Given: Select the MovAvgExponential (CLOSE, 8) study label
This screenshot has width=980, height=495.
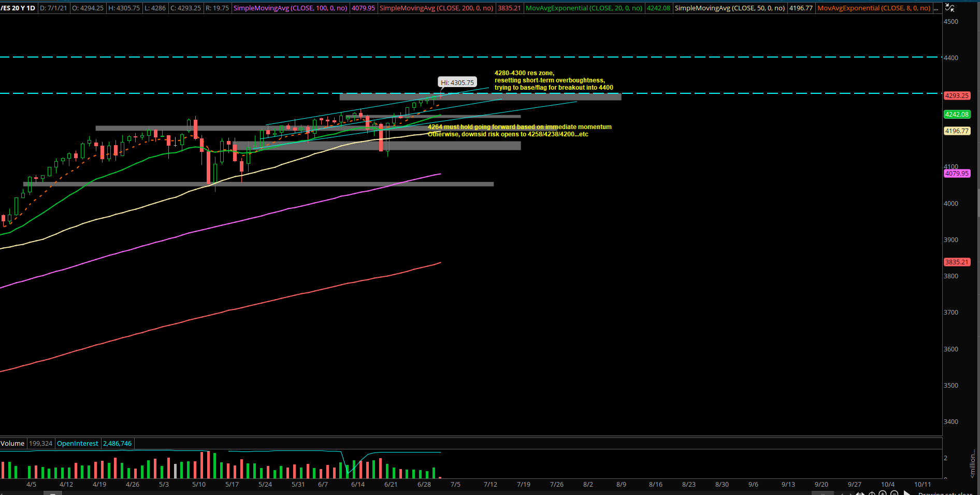Looking at the screenshot, I should click(874, 8).
